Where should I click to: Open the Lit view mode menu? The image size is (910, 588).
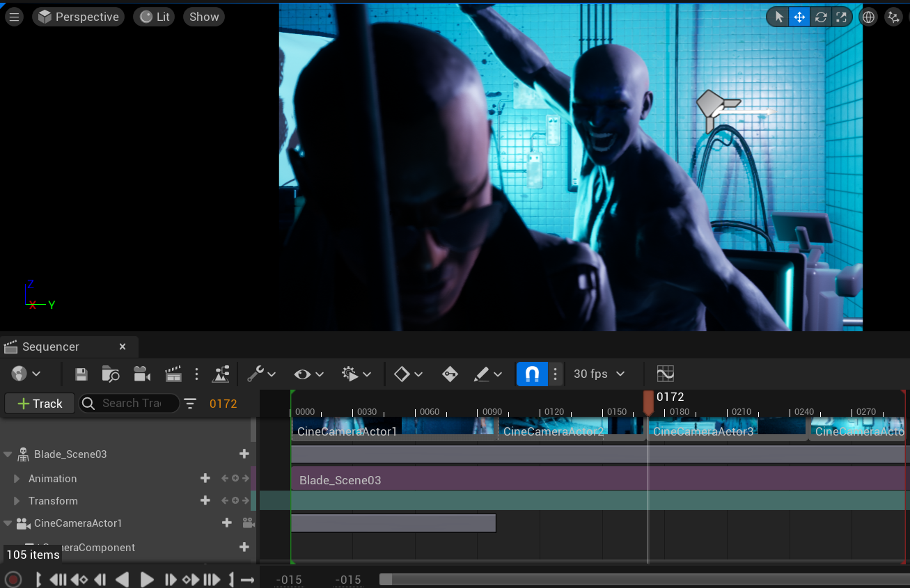155,17
